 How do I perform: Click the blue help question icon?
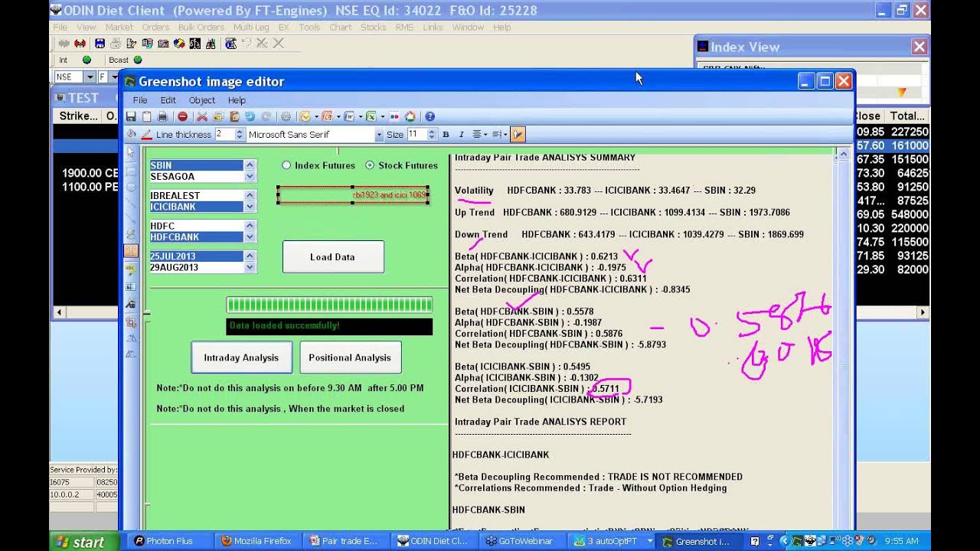pos(430,116)
